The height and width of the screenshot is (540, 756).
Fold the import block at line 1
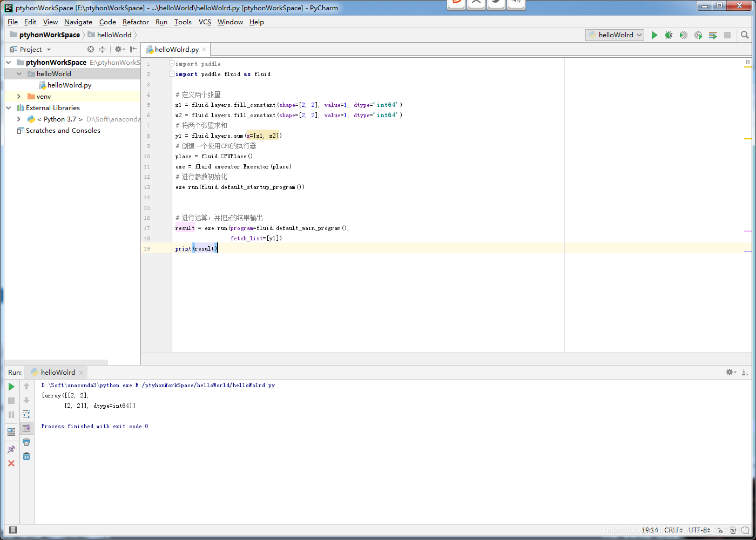coord(172,64)
